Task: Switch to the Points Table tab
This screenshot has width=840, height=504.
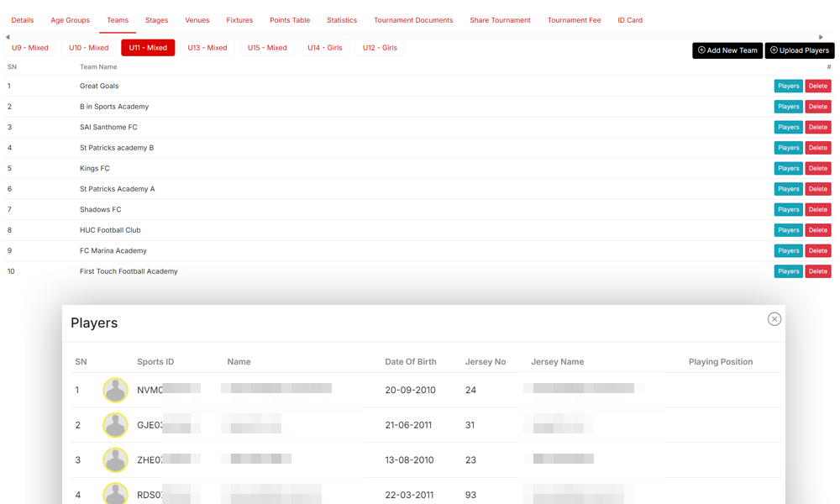Action: [290, 20]
